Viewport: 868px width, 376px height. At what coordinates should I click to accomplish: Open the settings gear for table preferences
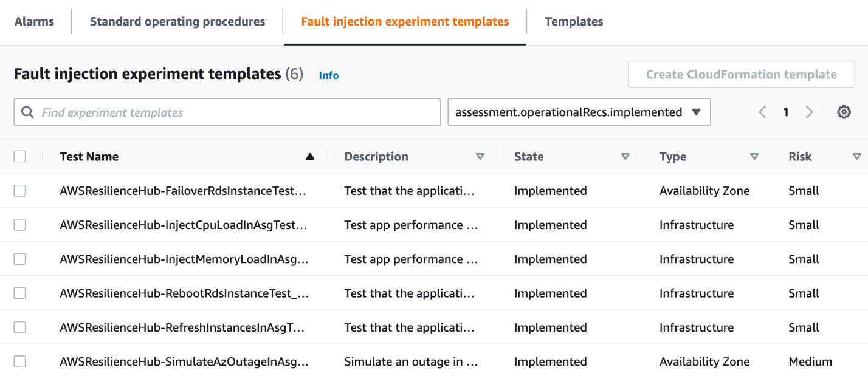(x=844, y=112)
